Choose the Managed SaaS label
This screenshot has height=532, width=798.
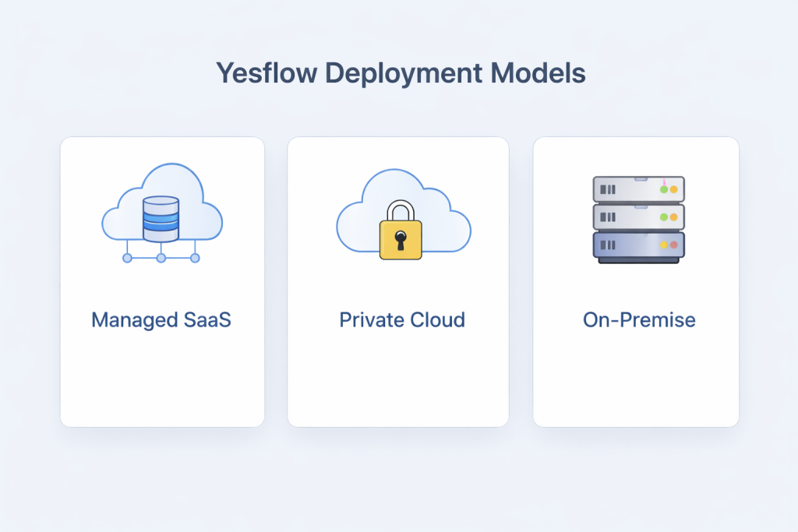coord(161,320)
